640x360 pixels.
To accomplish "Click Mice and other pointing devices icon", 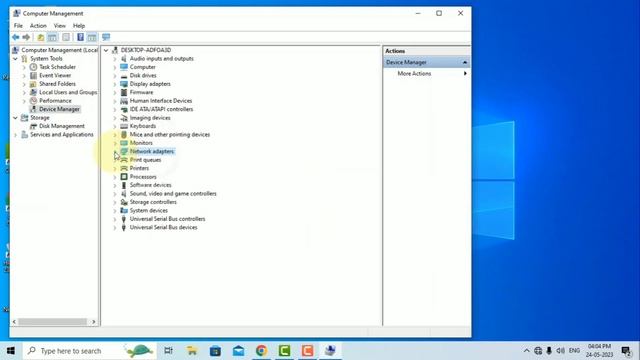I will [x=124, y=135].
